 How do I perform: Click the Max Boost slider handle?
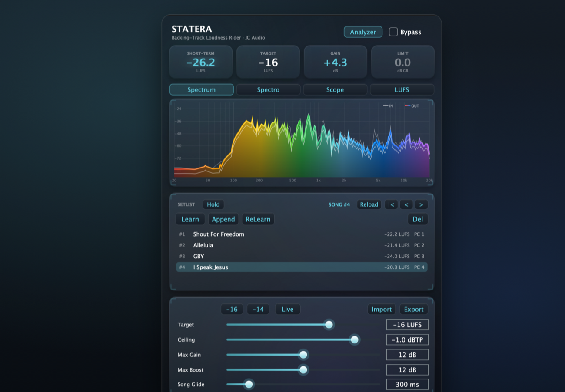point(303,370)
